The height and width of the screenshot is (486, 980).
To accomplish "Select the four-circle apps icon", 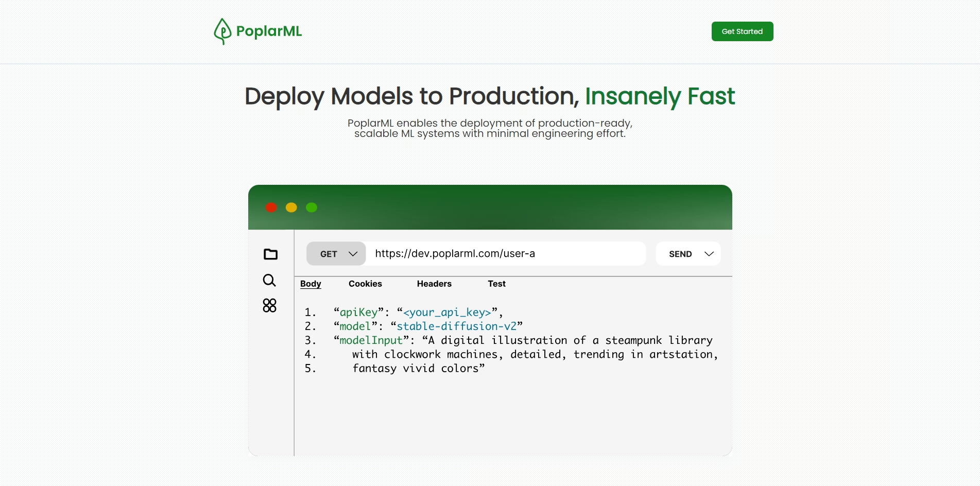I will [x=269, y=306].
